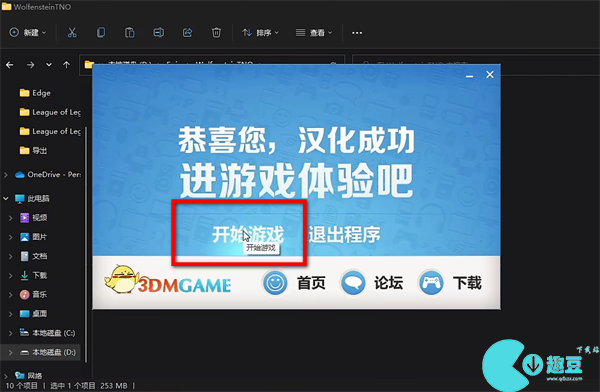Open the three-dot more options menu
Image resolution: width=600 pixels, height=392 pixels.
click(x=357, y=33)
